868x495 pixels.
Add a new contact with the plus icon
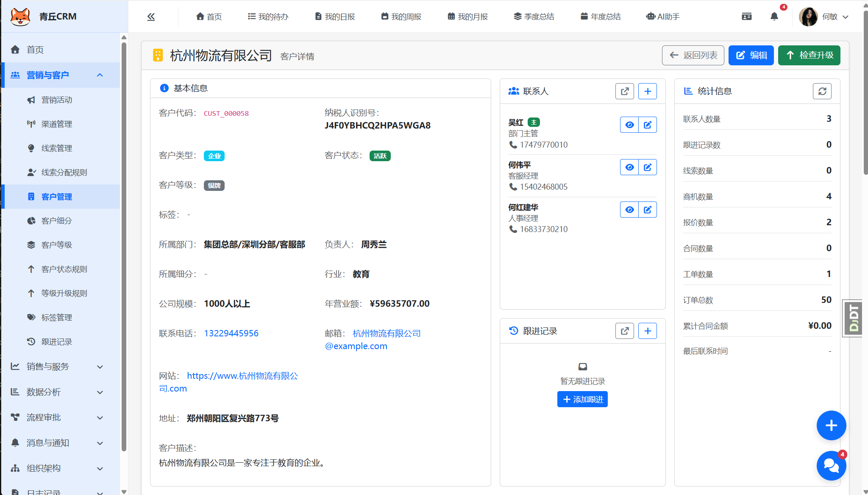(647, 91)
